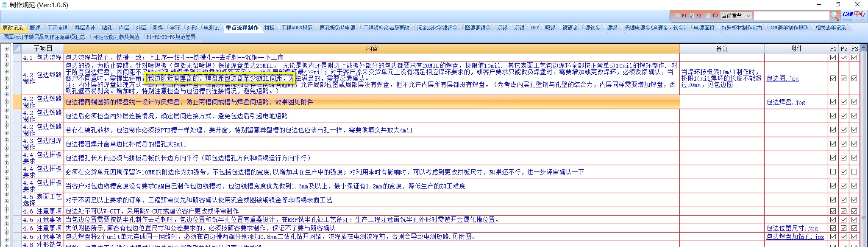Click the magnifier search icon
Image resolution: width=868 pixels, height=247 pixels.
pyautogui.click(x=835, y=16)
